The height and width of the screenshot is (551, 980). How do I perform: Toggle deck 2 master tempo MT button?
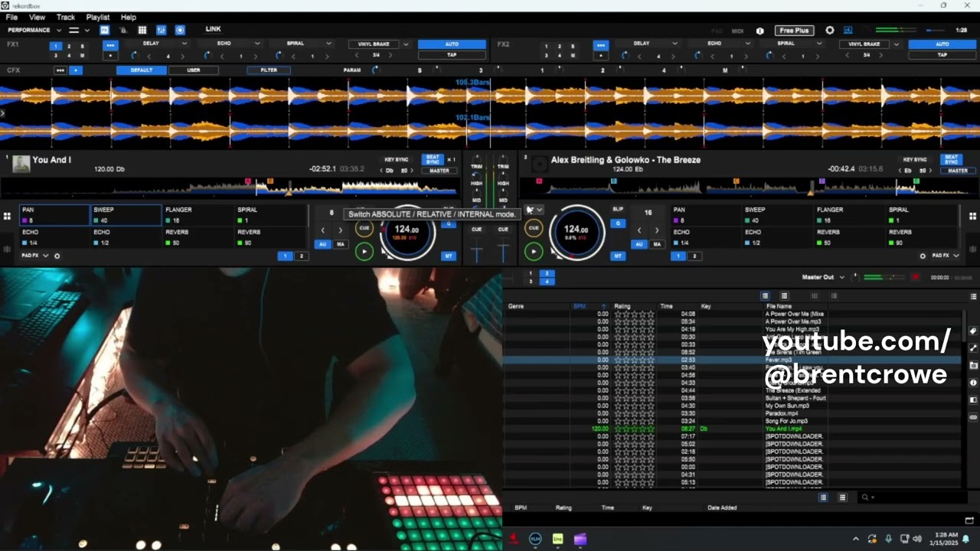[618, 256]
